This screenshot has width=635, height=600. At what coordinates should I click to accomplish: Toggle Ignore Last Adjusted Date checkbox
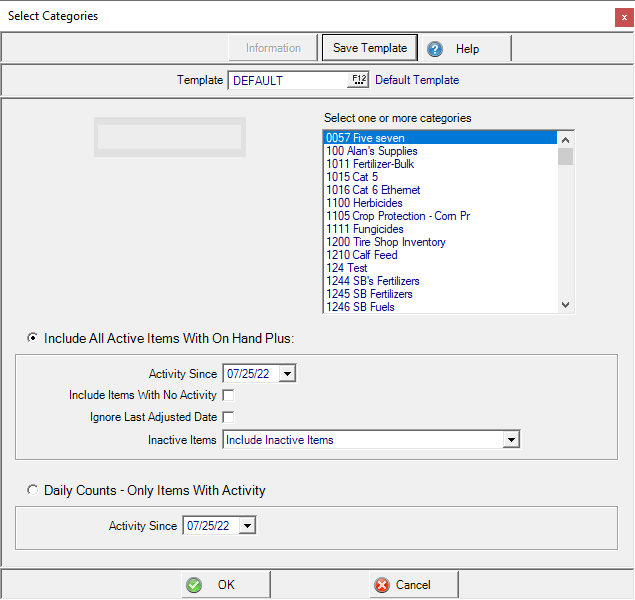click(x=228, y=417)
